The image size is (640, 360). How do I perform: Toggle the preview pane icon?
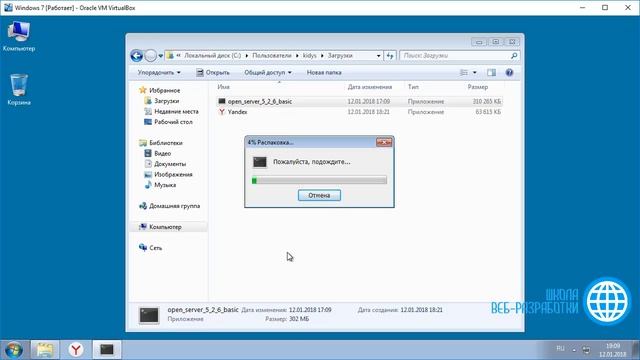click(x=491, y=73)
